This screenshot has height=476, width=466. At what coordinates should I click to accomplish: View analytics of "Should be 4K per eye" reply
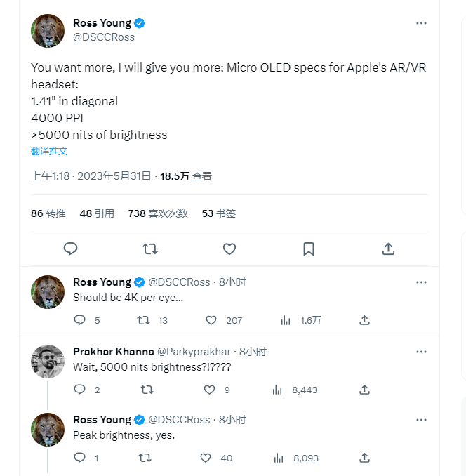(286, 320)
